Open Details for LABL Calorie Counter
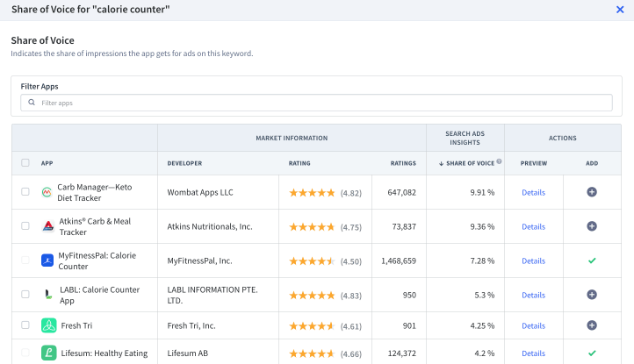 point(533,295)
